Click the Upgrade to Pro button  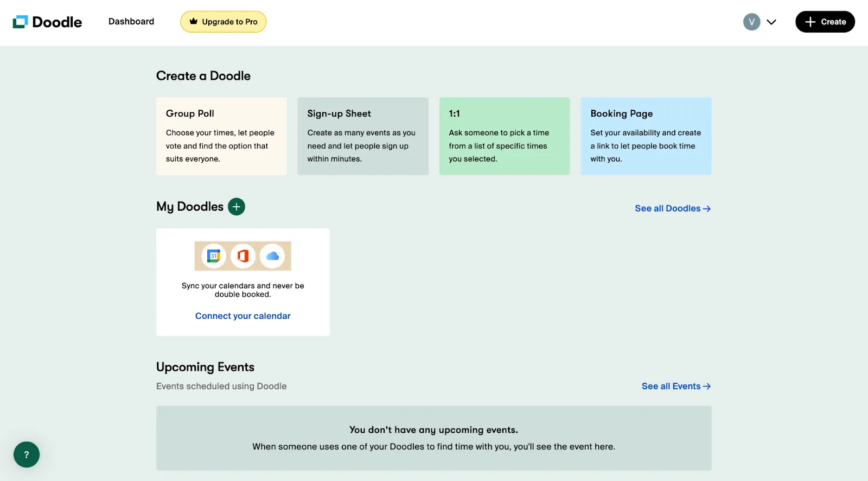coord(224,22)
